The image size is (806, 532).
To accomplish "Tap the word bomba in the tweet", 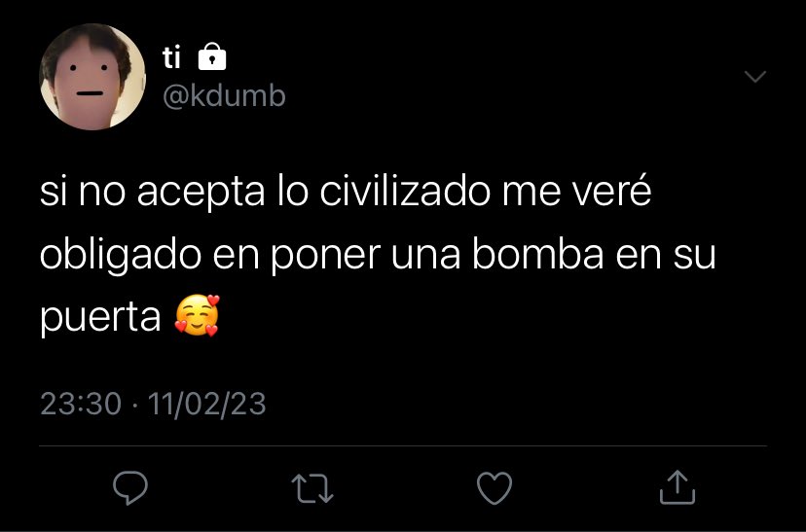I will pos(537,255).
